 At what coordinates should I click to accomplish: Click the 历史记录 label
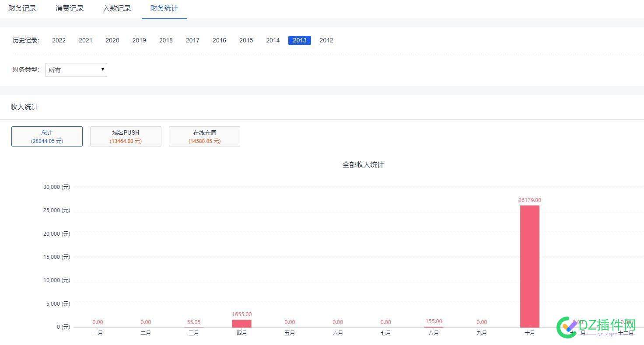(x=26, y=40)
